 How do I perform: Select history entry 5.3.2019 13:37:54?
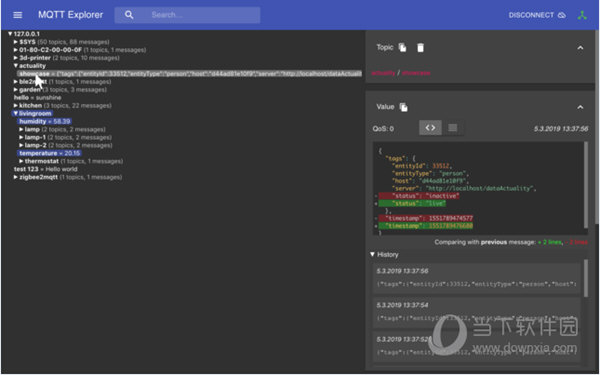click(x=477, y=312)
